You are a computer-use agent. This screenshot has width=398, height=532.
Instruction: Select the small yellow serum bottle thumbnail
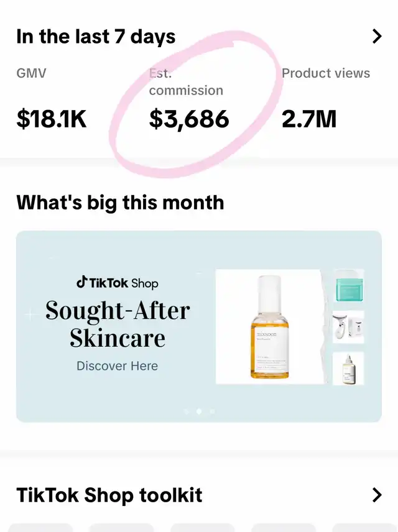[x=348, y=369]
